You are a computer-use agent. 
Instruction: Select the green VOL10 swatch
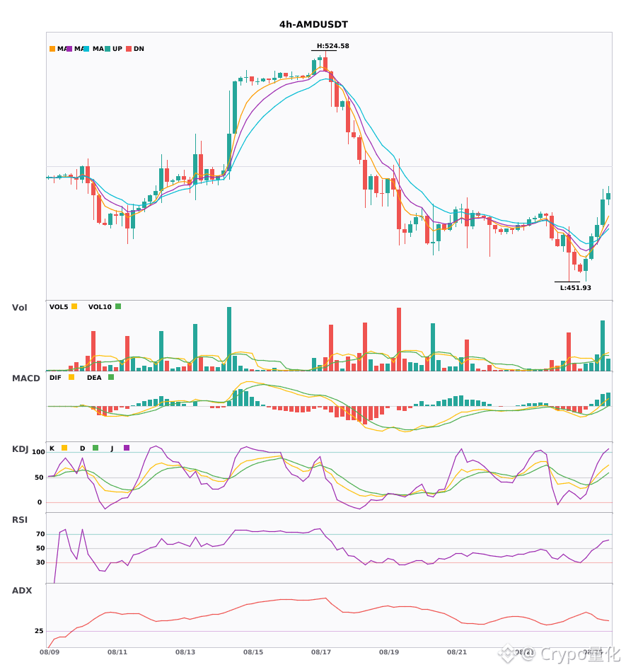click(118, 306)
